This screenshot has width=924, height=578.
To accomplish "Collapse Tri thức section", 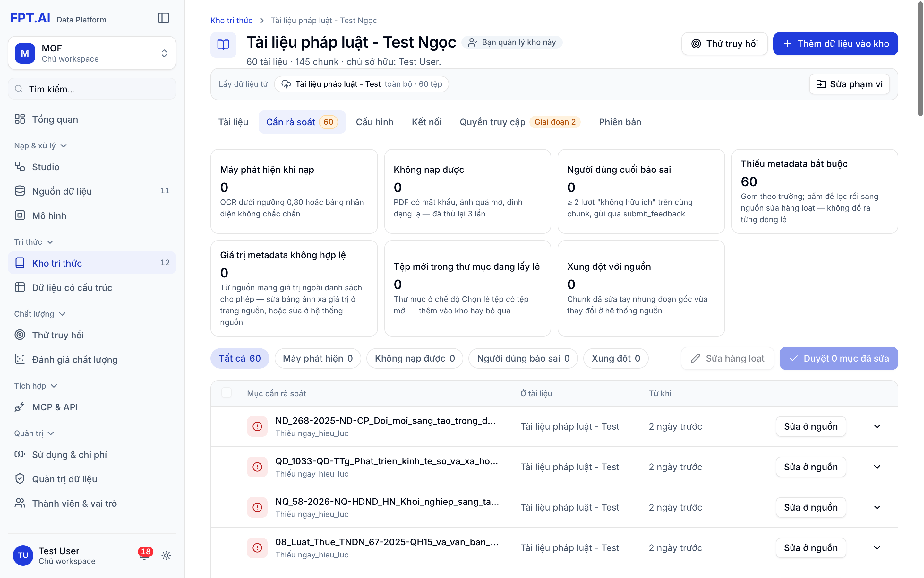I will tap(34, 242).
